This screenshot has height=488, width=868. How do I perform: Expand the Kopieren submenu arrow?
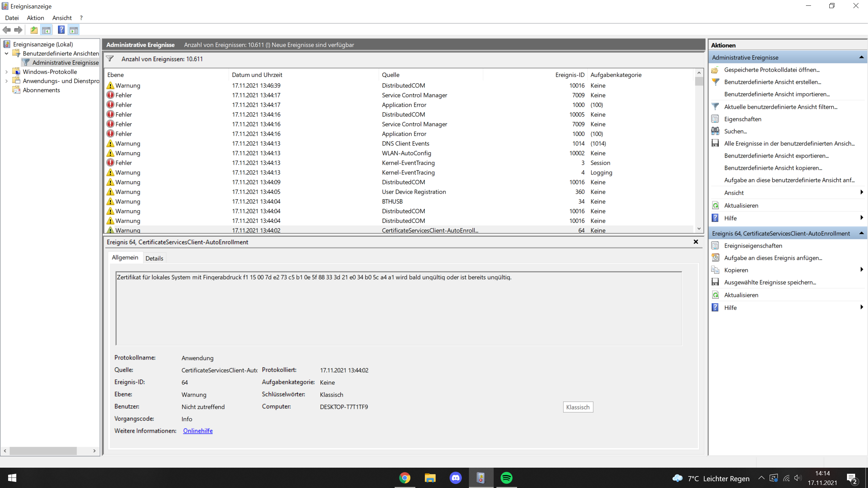point(861,270)
